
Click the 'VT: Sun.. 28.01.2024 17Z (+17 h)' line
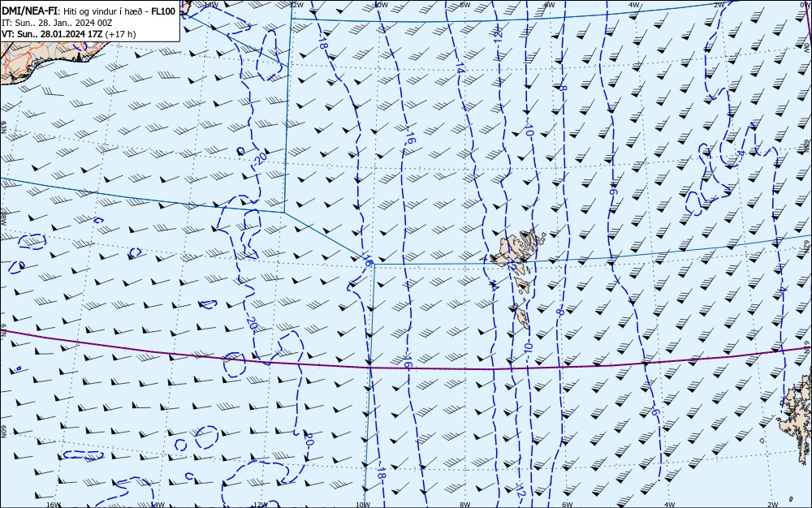[x=69, y=35]
